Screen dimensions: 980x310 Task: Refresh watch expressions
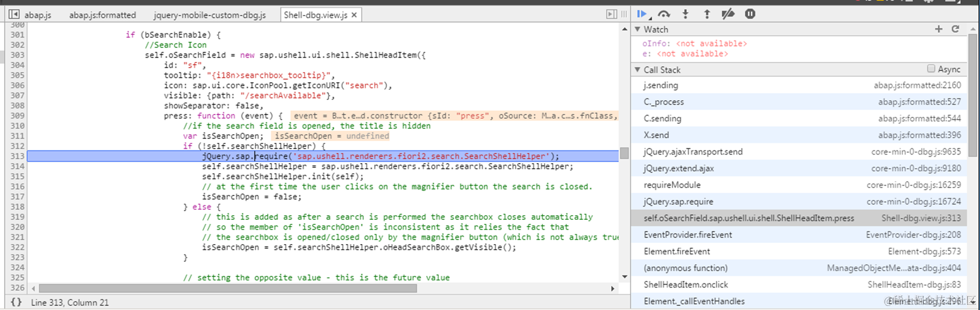[x=955, y=29]
